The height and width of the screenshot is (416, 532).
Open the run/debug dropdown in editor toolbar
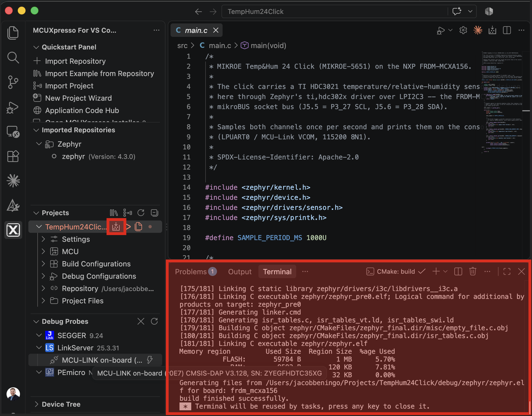pyautogui.click(x=450, y=30)
